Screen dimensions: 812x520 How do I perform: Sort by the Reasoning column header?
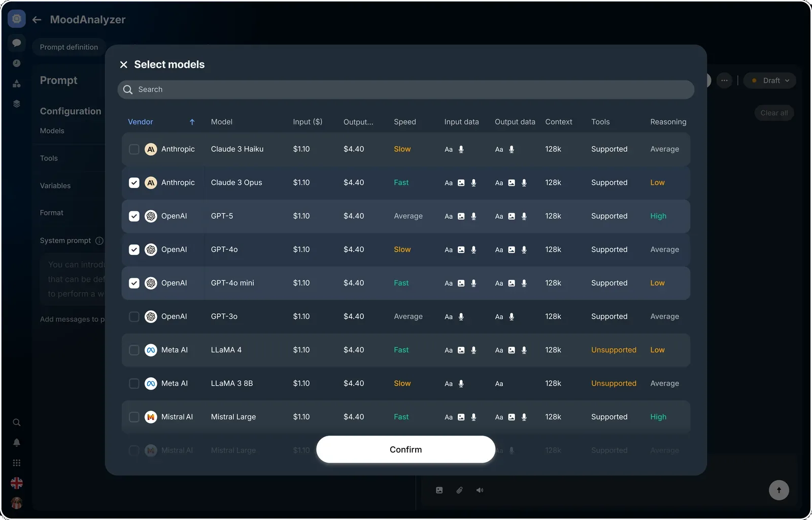pos(668,122)
